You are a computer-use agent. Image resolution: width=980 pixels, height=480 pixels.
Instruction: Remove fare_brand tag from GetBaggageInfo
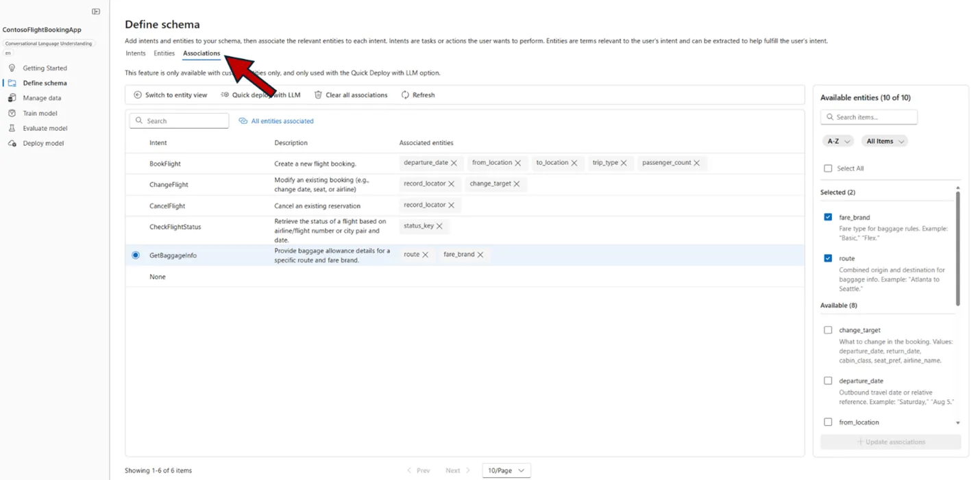click(480, 255)
